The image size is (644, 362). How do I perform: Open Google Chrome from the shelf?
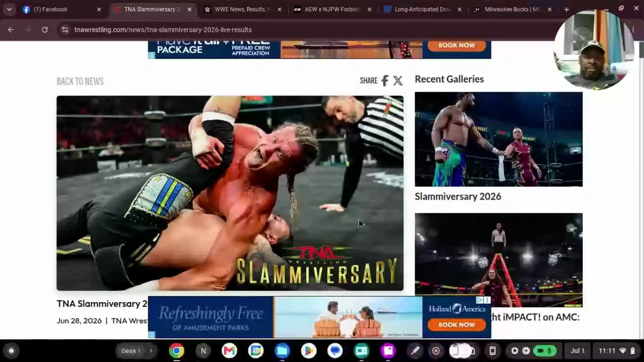(x=177, y=351)
